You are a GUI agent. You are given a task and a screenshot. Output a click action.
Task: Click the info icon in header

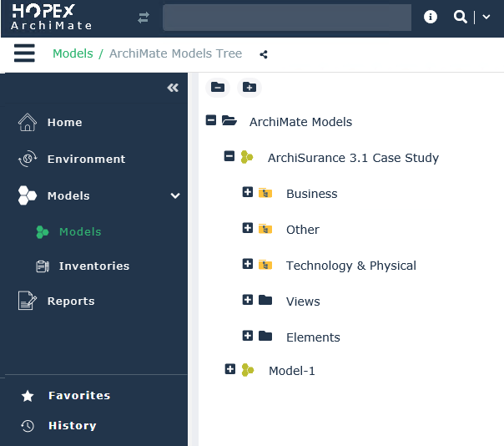(x=431, y=17)
